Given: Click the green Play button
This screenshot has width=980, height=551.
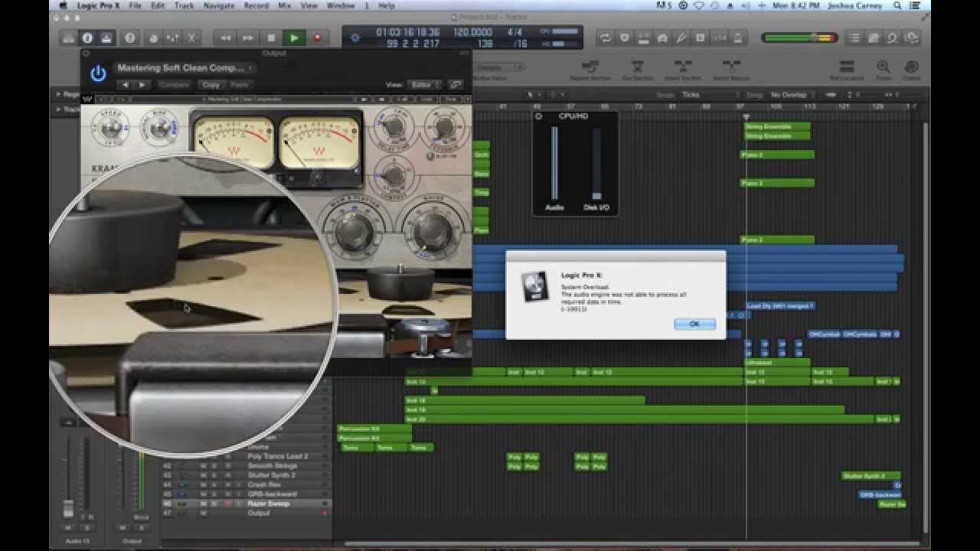Looking at the screenshot, I should pos(294,37).
